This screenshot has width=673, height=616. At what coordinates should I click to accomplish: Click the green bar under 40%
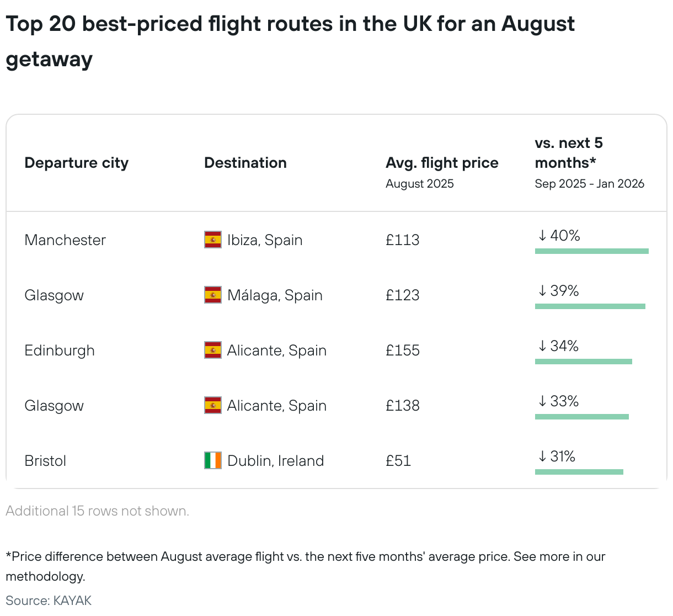pos(591,251)
